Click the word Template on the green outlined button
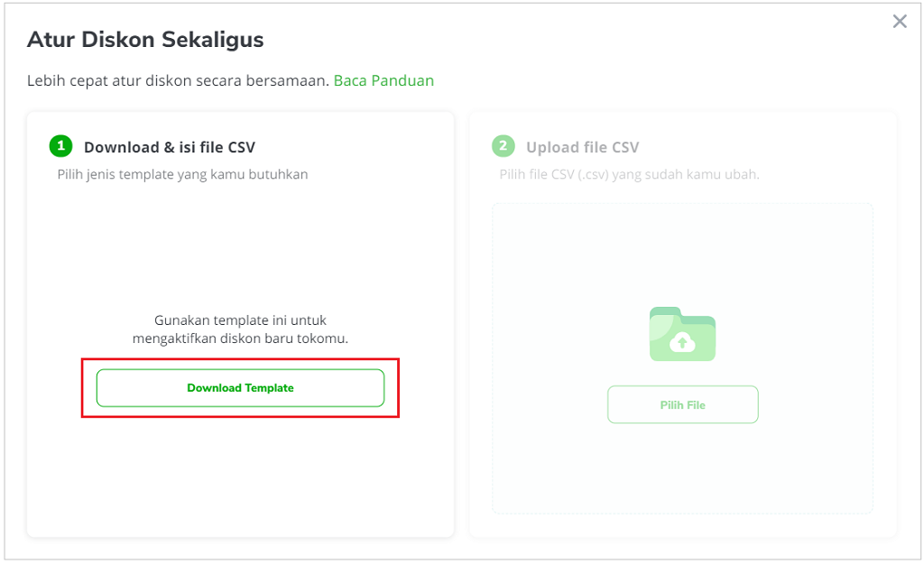This screenshot has width=924, height=564. (x=269, y=388)
